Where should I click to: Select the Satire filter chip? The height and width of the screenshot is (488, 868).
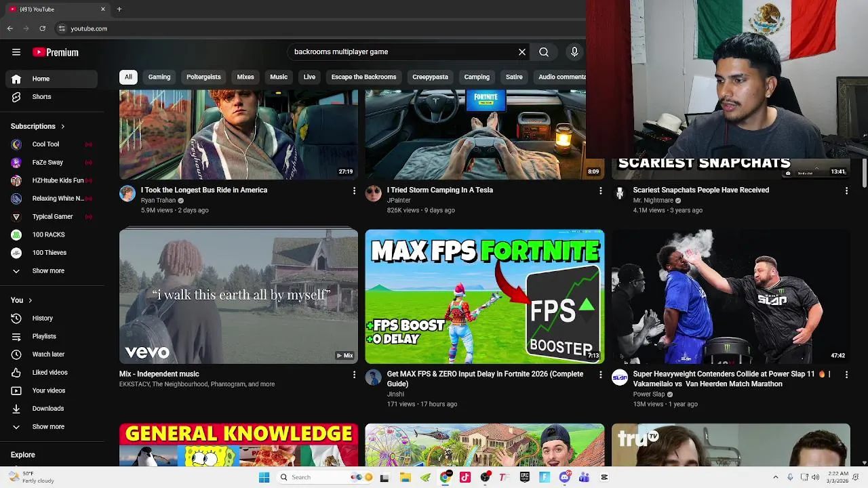tap(514, 77)
